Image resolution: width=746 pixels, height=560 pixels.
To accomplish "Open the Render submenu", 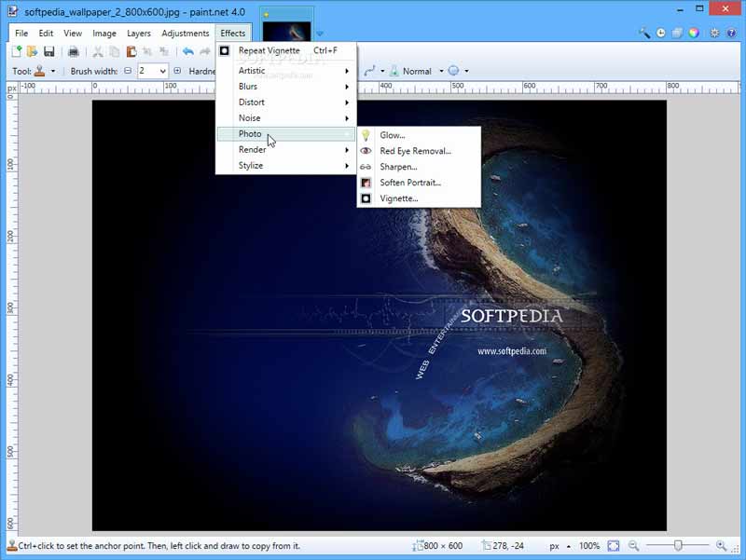I will point(286,150).
